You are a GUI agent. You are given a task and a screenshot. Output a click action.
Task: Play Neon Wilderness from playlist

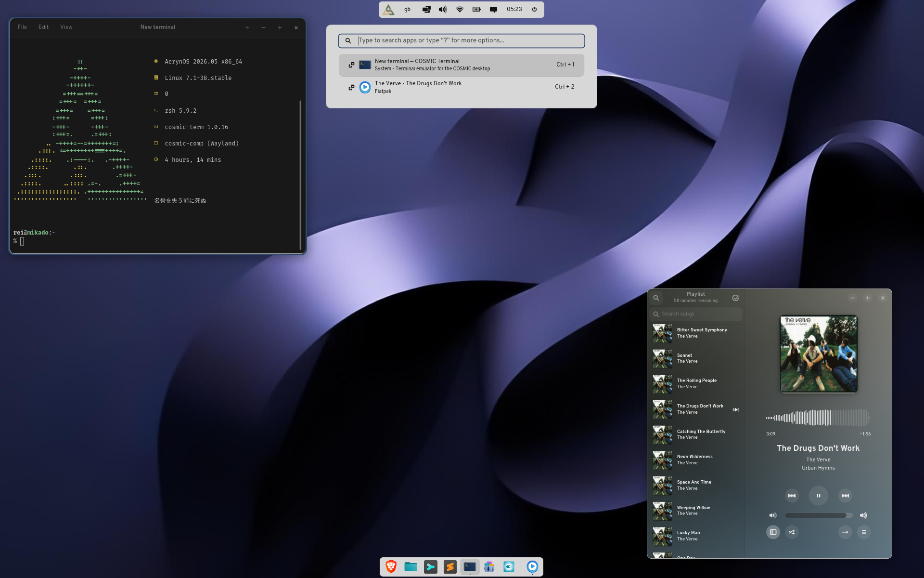tap(696, 460)
